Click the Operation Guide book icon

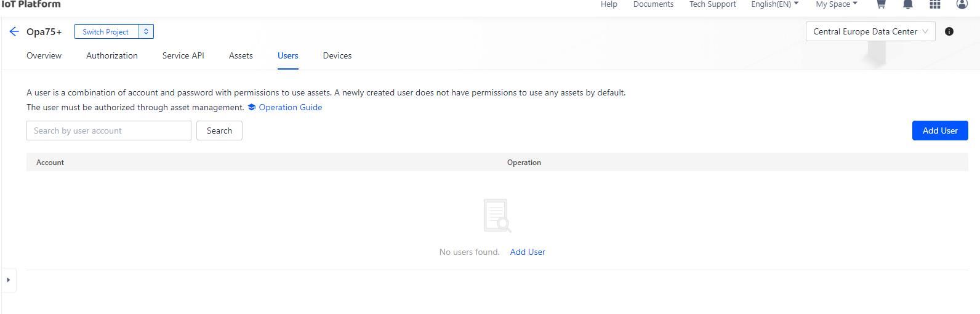[252, 107]
